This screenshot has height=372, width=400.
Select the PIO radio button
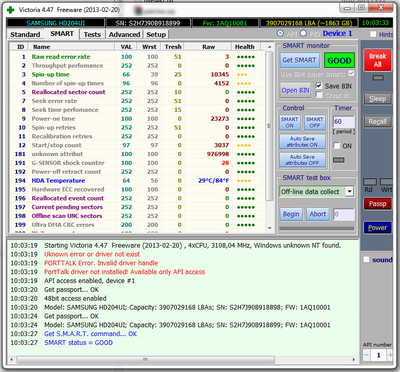(x=303, y=33)
